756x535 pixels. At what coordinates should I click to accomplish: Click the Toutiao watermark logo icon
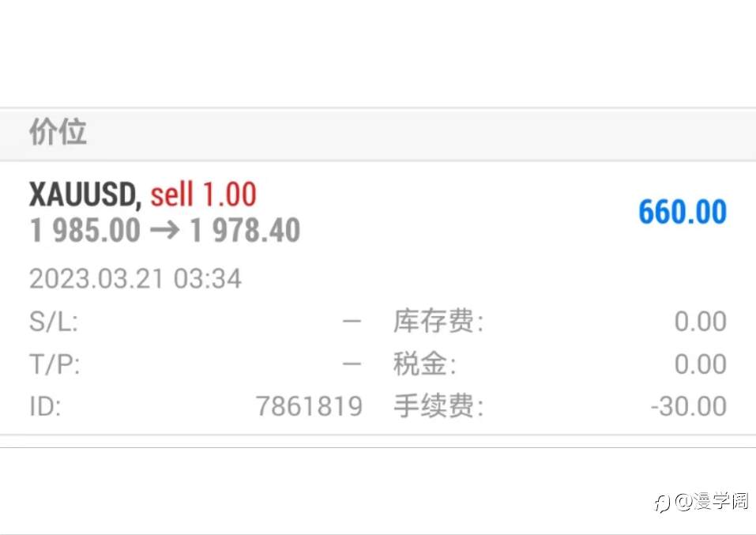[663, 503]
